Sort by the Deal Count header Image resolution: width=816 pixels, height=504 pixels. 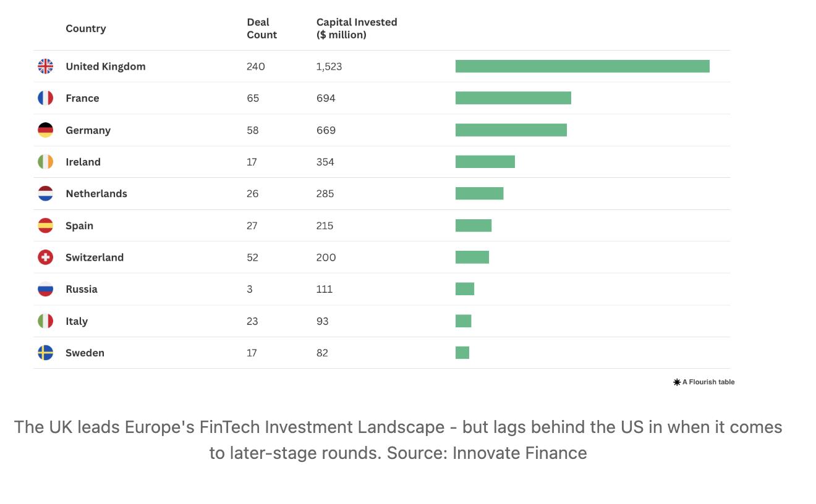pyautogui.click(x=261, y=28)
